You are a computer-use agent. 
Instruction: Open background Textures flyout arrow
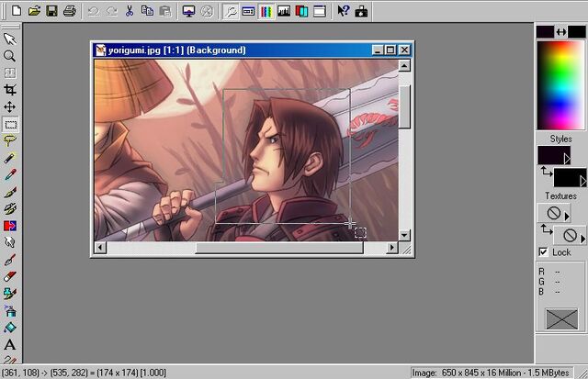pos(582,239)
